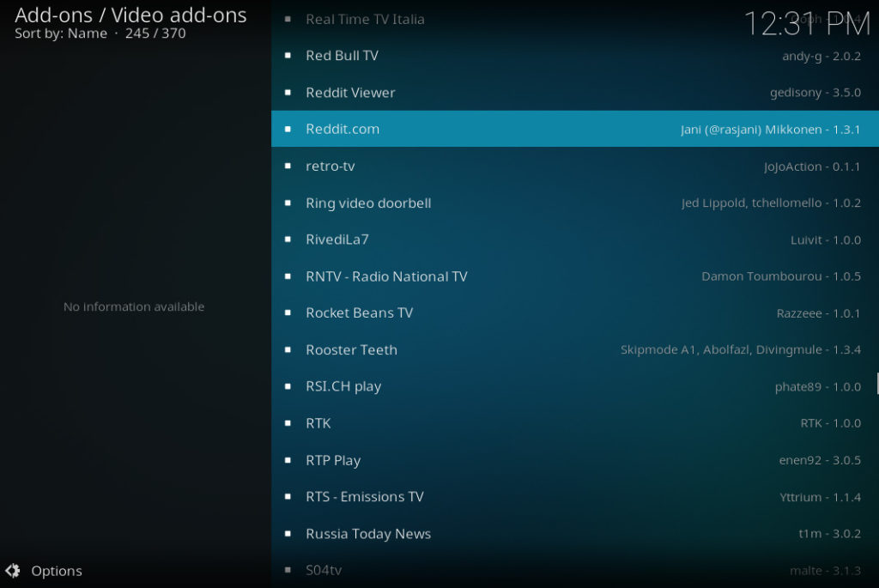
Task: Click the RTP Play add-on icon
Action: (288, 460)
